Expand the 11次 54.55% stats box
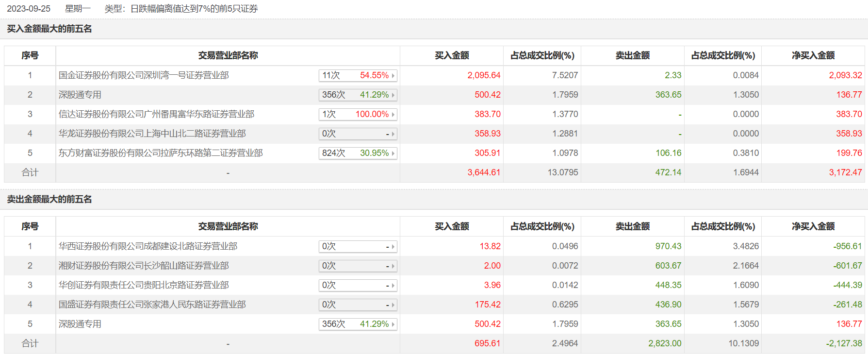The width and height of the screenshot is (868, 357). (x=357, y=75)
